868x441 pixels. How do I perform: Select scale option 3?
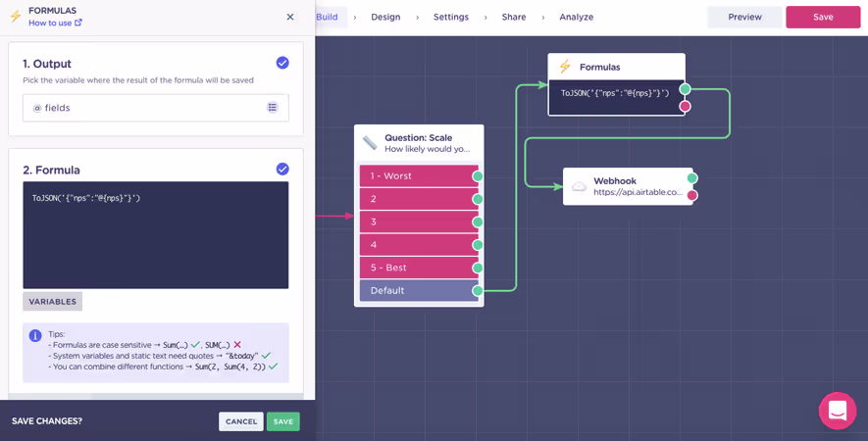point(419,221)
